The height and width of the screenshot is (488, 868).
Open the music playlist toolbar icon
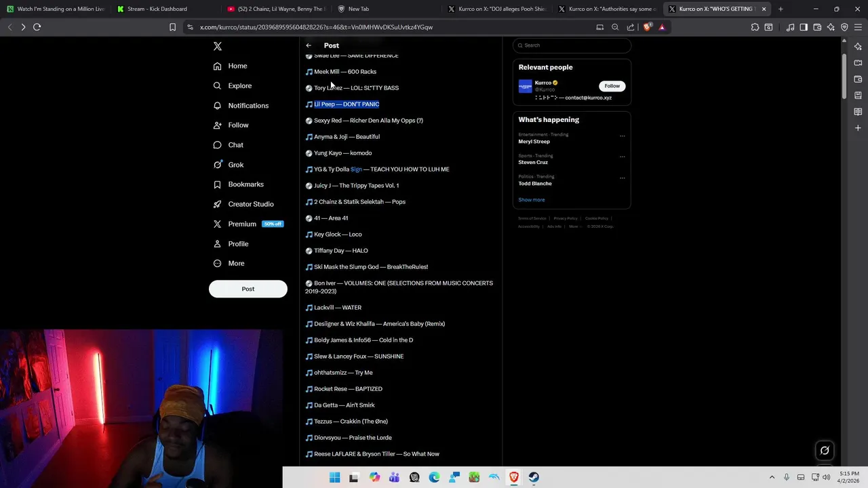(790, 27)
